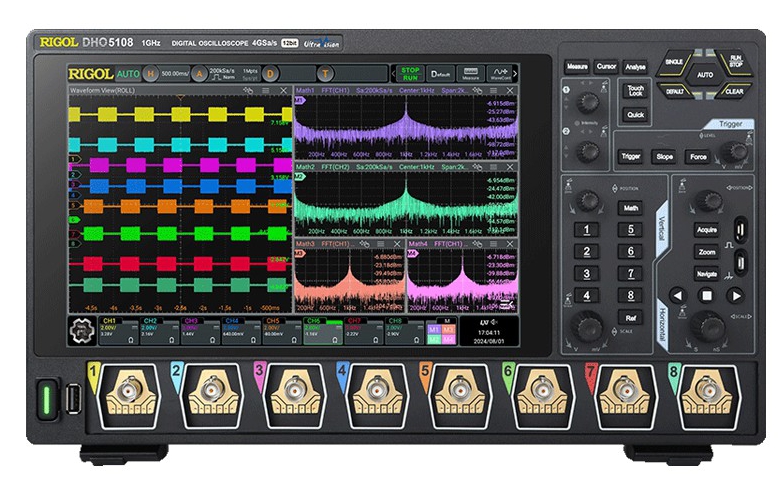This screenshot has width=784, height=493.
Task: Tap the purple M1 swatch on screen
Action: coord(433,330)
